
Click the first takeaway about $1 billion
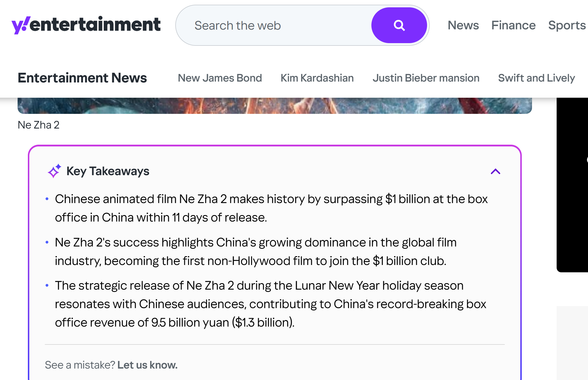(x=271, y=208)
